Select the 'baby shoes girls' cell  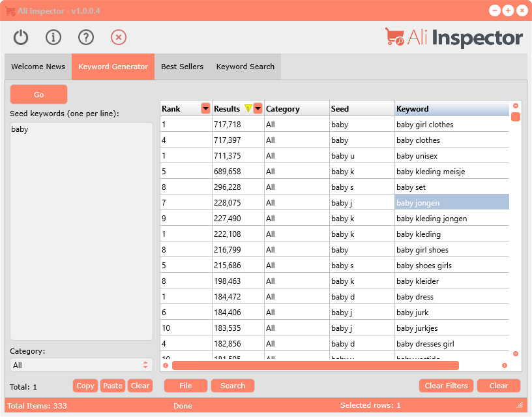[452, 266]
